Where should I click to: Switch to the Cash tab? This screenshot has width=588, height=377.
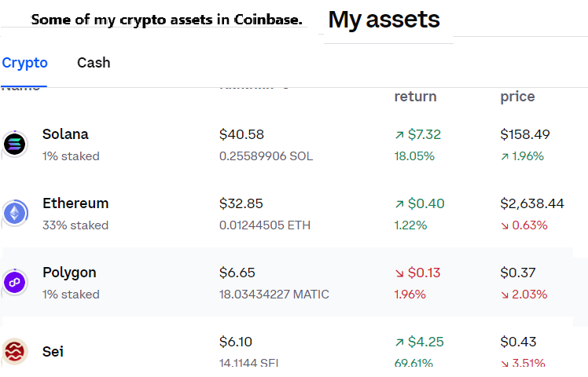(x=94, y=63)
